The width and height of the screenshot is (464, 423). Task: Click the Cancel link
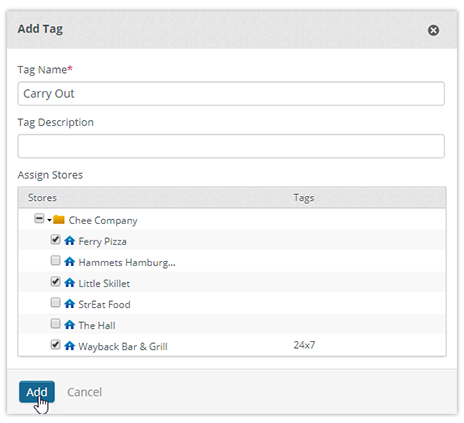pyautogui.click(x=84, y=392)
